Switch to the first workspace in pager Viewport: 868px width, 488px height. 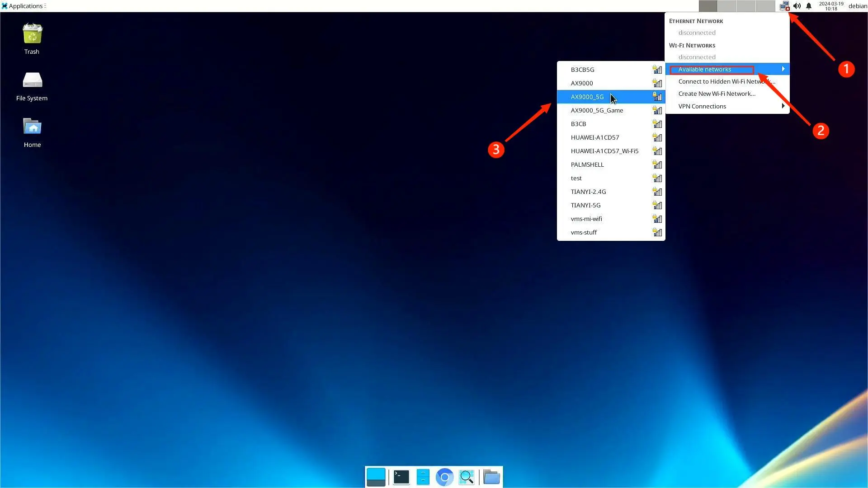[x=708, y=6]
